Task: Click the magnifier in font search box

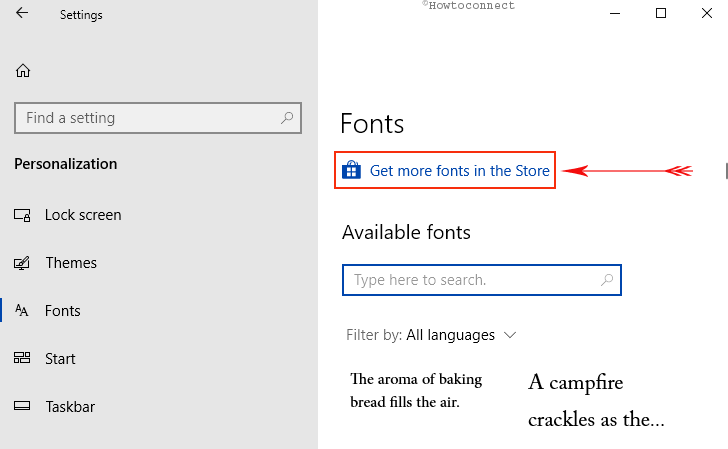Action: tap(607, 280)
